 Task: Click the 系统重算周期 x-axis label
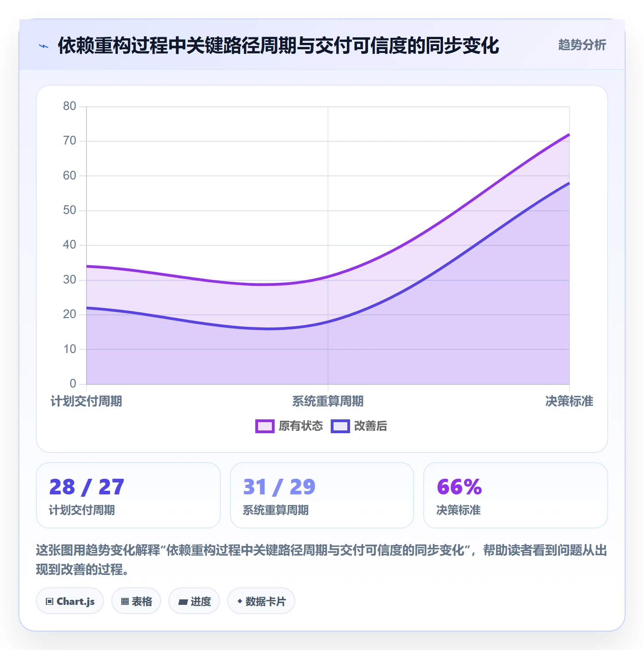(328, 401)
